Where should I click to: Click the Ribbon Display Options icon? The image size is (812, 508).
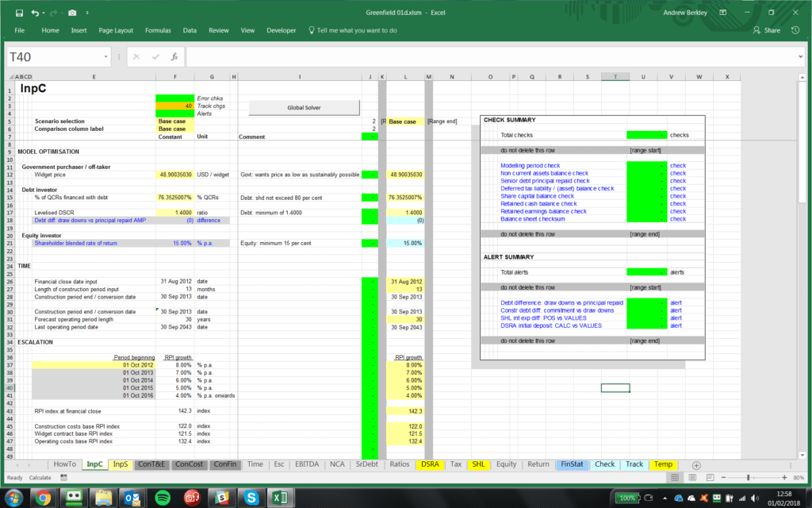723,13
